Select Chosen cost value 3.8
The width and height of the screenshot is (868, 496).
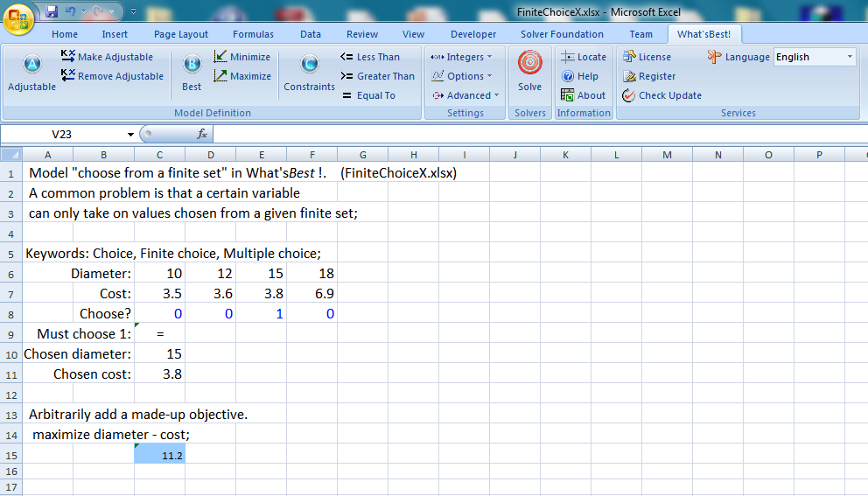click(159, 374)
